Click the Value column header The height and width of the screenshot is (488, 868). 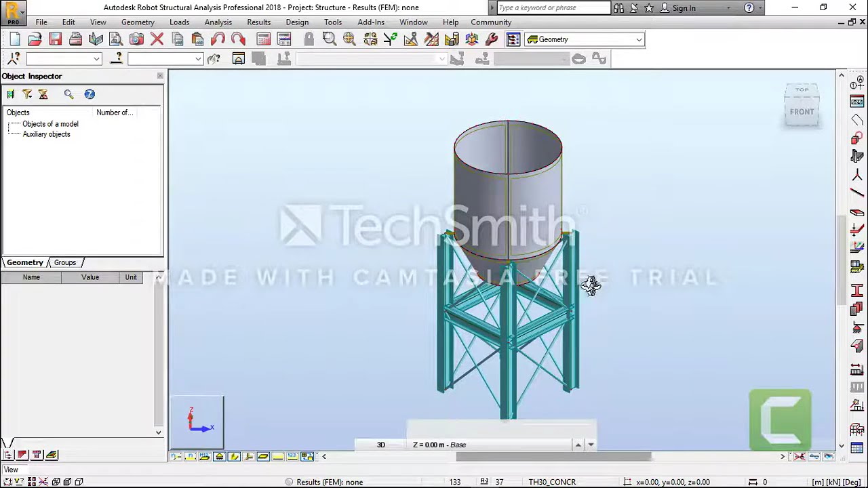(x=90, y=277)
